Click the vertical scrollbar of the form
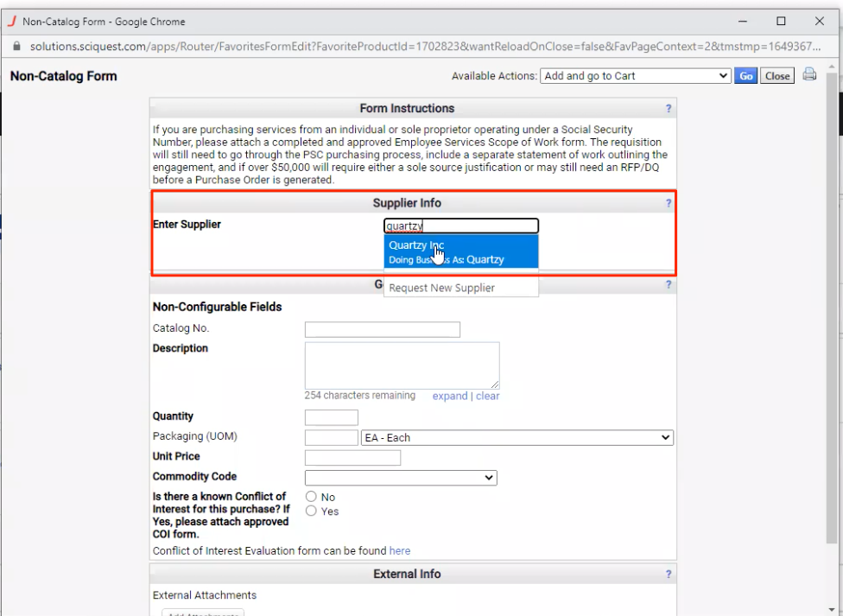 click(x=832, y=307)
